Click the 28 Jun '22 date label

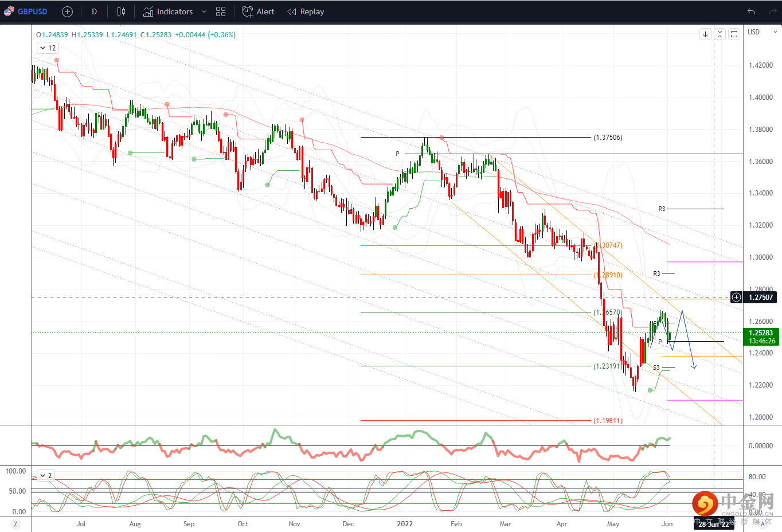(x=714, y=524)
